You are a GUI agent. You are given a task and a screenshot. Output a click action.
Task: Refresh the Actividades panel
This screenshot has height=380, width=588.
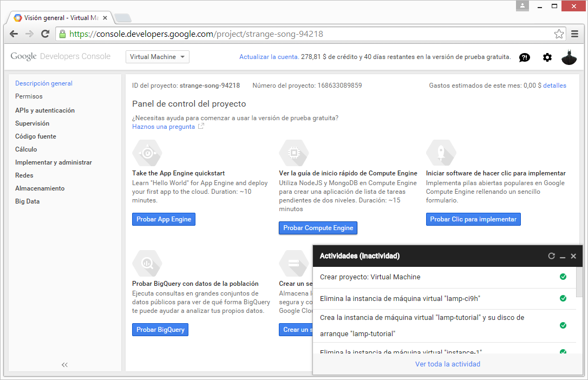click(x=551, y=256)
